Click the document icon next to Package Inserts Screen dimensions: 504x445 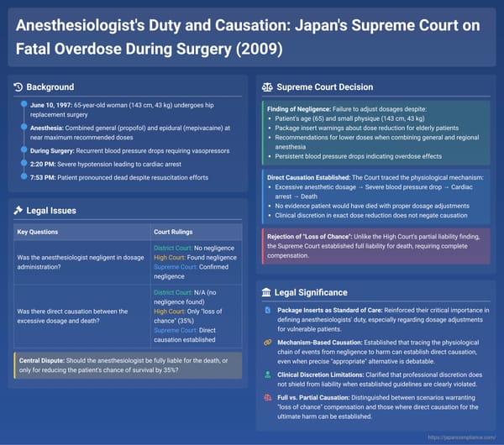pyautogui.click(x=267, y=311)
